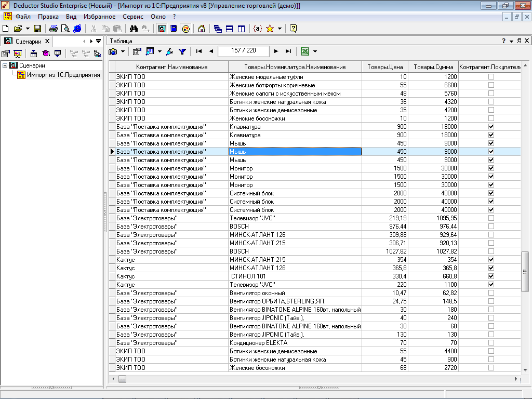Click the yellow star favorites icon
The width and height of the screenshot is (532, 399).
[x=270, y=29]
